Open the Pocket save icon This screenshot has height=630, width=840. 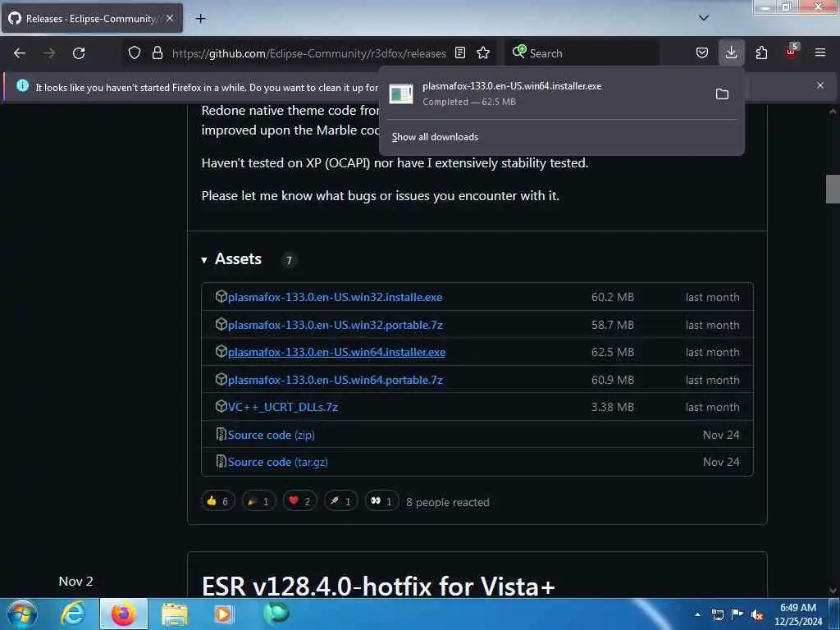702,53
